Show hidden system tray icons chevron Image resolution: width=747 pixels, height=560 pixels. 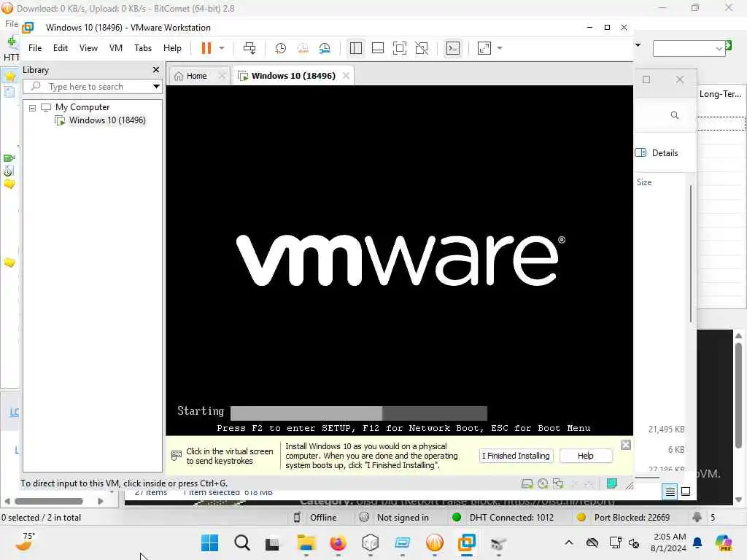coord(569,542)
